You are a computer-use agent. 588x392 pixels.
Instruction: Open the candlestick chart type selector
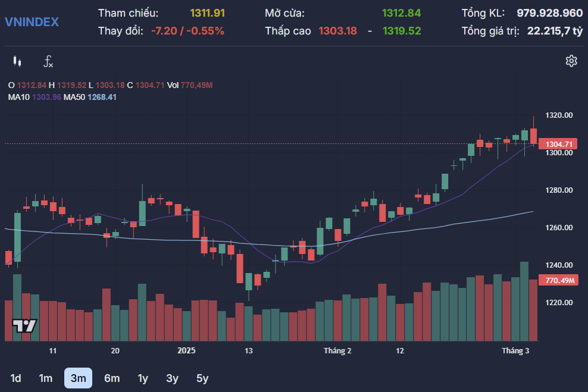coord(17,61)
